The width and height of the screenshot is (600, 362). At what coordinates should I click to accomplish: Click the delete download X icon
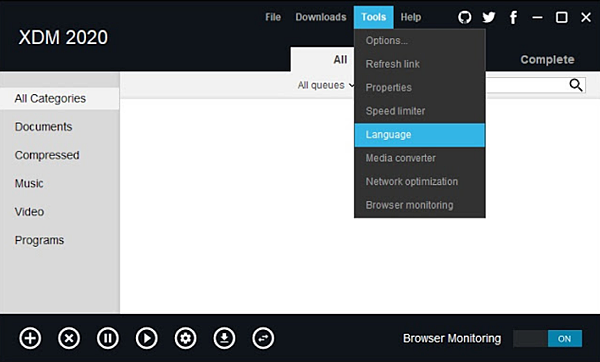pos(69,338)
